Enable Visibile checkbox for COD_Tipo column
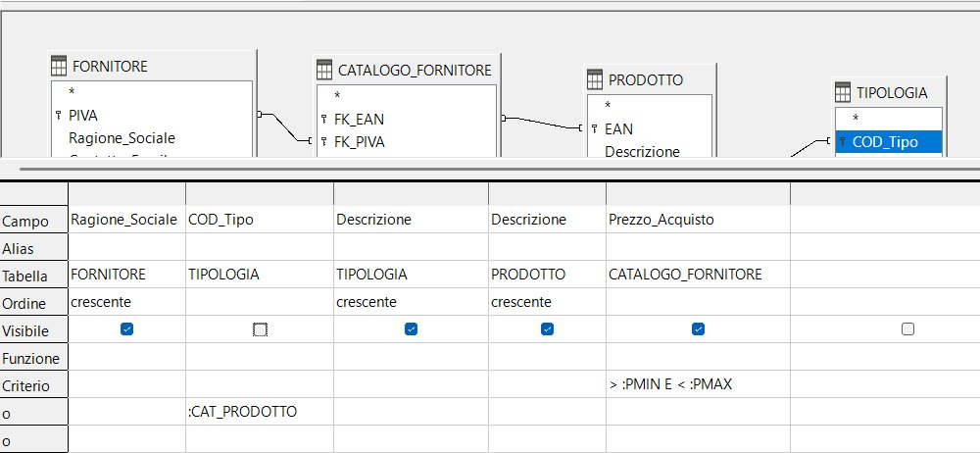The height and width of the screenshot is (453, 980). [x=260, y=329]
